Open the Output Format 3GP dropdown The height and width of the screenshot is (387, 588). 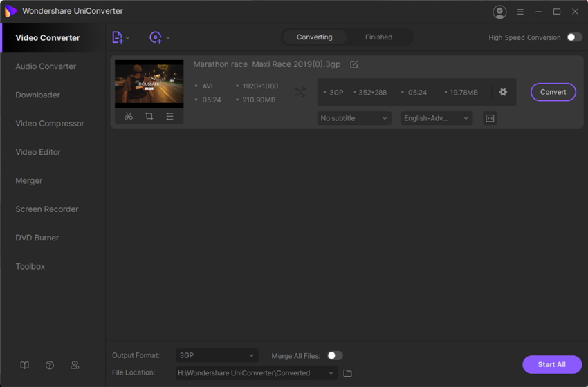(x=217, y=355)
